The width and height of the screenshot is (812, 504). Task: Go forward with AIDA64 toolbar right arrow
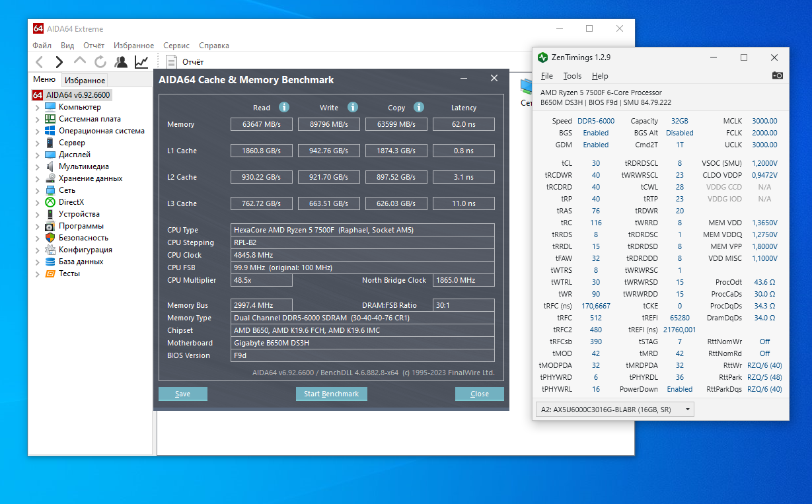(59, 62)
